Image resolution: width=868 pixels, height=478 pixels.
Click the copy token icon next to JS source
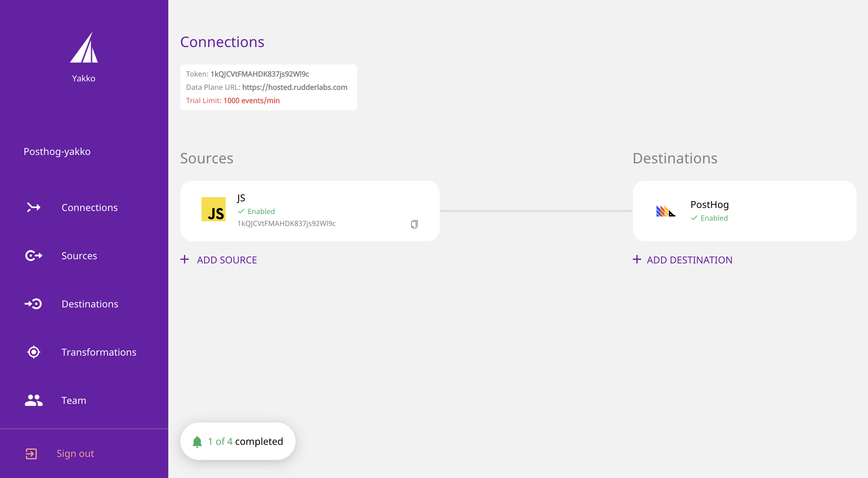pos(415,224)
